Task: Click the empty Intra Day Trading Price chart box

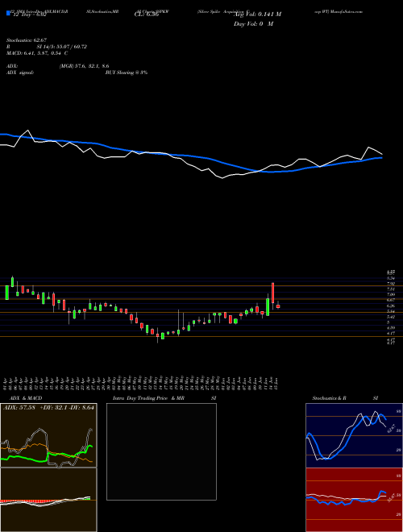Action: click(161, 451)
